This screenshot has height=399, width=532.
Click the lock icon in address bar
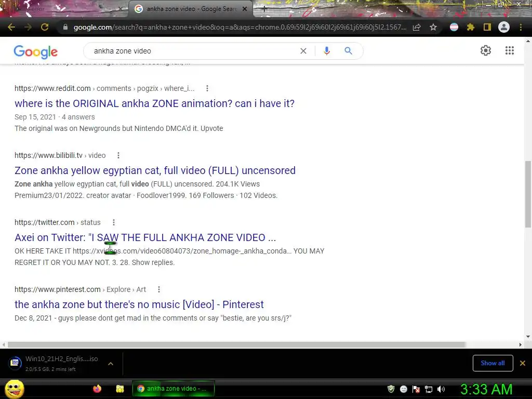pos(65,27)
